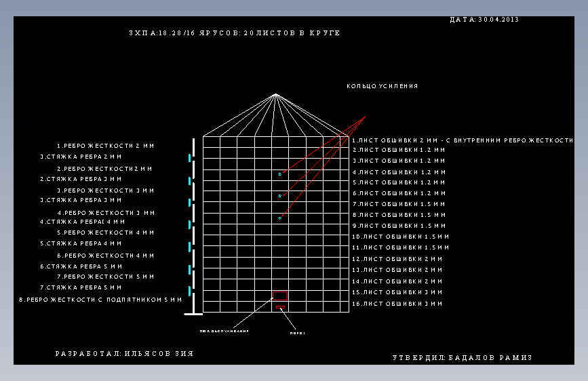Image resolution: width=588 pixels, height=381 pixels.
Task: Click the roof apex point of the silo cone
Action: pos(275,94)
